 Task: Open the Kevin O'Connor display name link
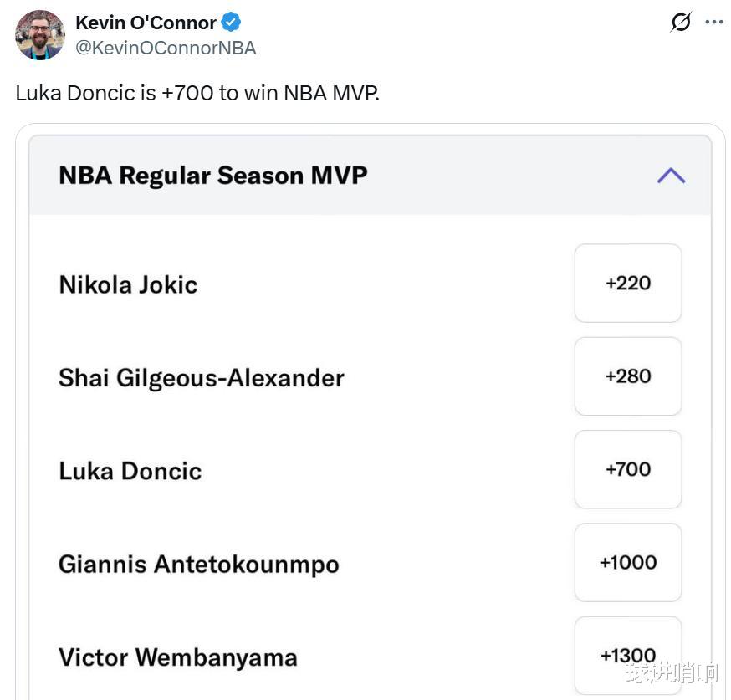(x=146, y=23)
